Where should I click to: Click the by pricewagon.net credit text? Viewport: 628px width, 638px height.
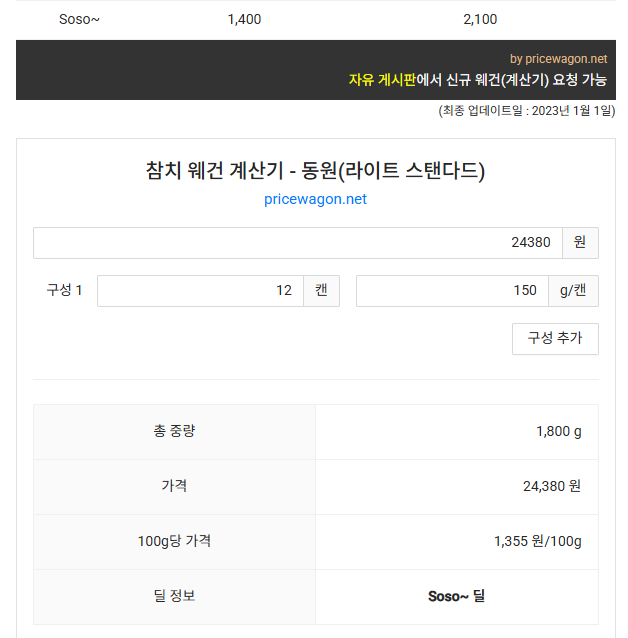pyautogui.click(x=558, y=59)
